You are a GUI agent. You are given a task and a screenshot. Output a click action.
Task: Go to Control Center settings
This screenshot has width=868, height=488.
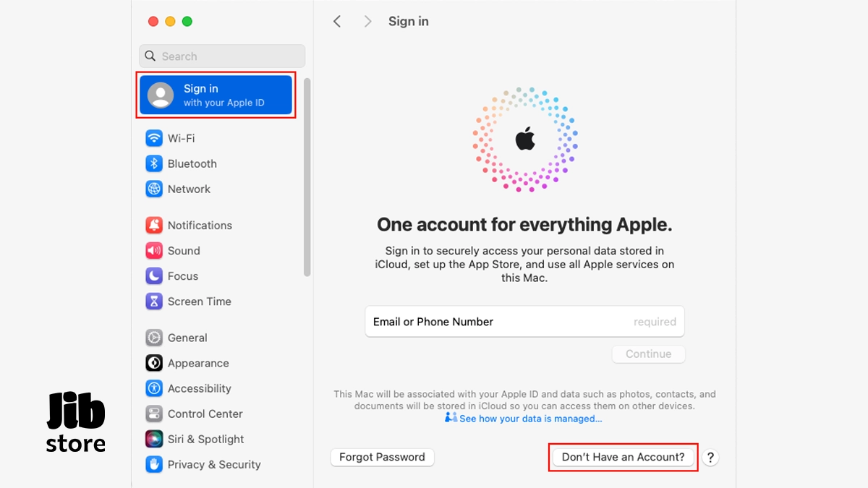(205, 414)
